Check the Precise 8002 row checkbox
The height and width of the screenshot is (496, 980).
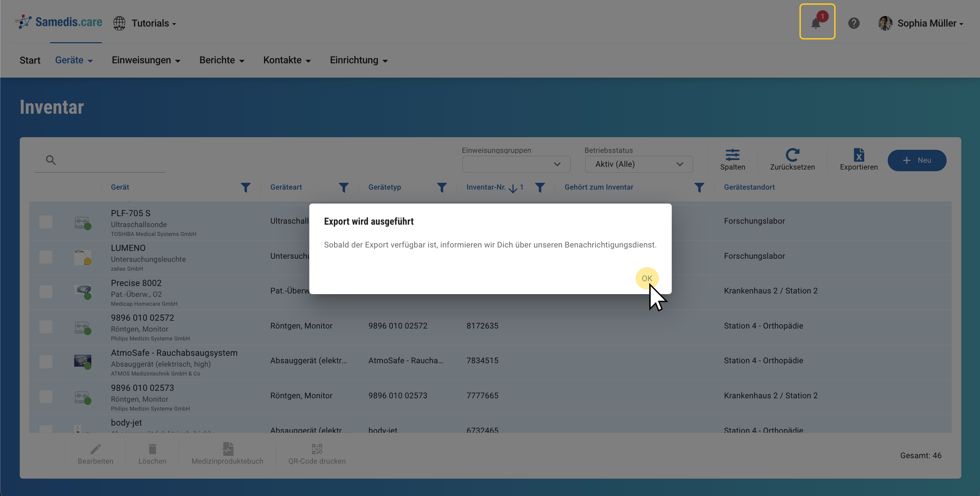coord(46,291)
